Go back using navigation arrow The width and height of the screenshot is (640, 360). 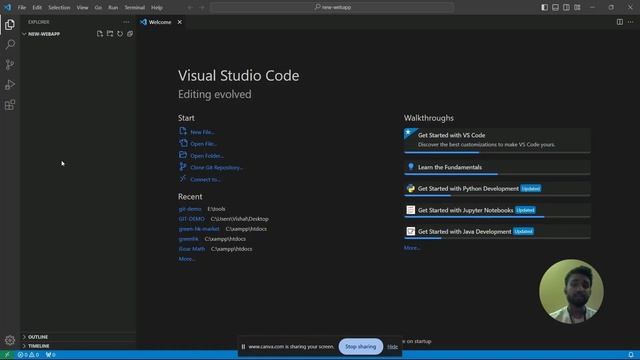click(190, 7)
